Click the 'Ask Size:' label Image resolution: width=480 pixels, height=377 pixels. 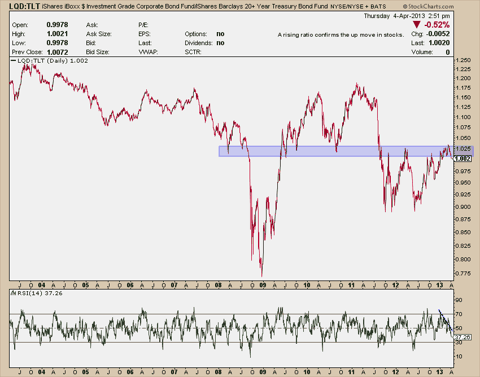(x=99, y=34)
